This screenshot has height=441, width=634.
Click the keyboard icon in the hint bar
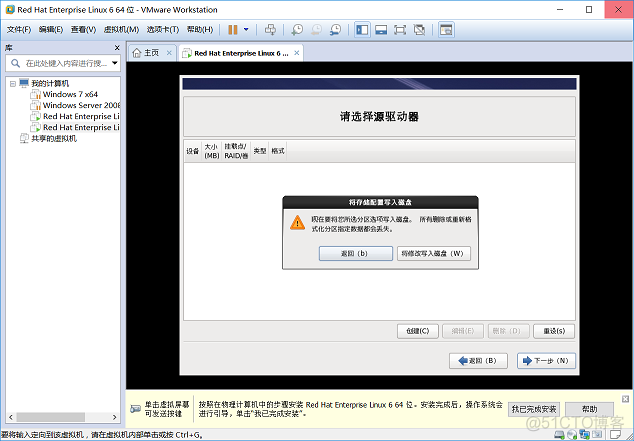tap(135, 409)
